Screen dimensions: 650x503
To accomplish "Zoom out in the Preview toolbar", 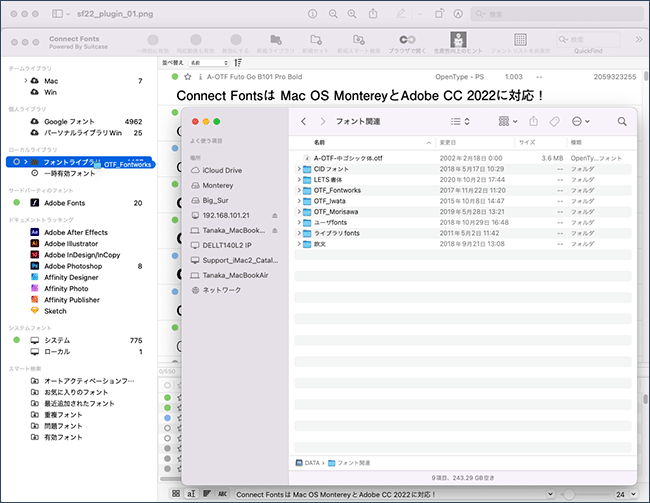I will click(333, 14).
